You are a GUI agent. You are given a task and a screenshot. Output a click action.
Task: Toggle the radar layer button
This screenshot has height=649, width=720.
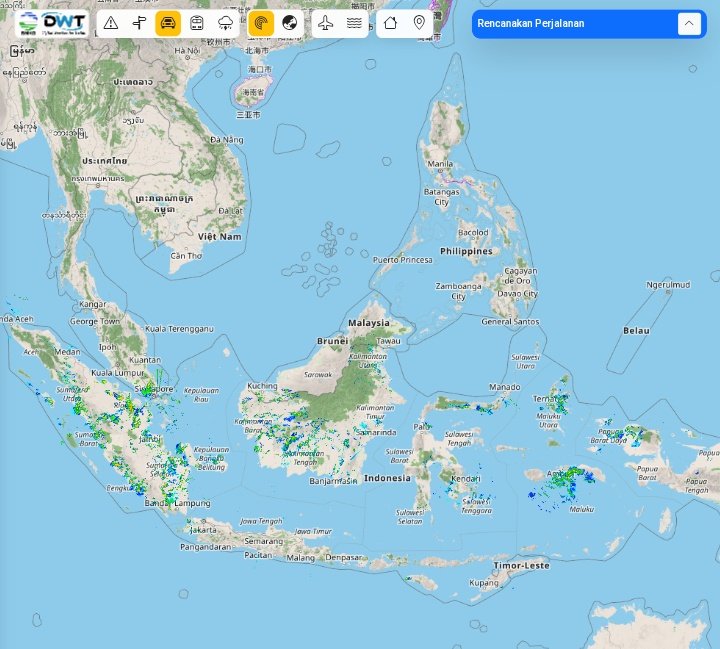click(261, 23)
